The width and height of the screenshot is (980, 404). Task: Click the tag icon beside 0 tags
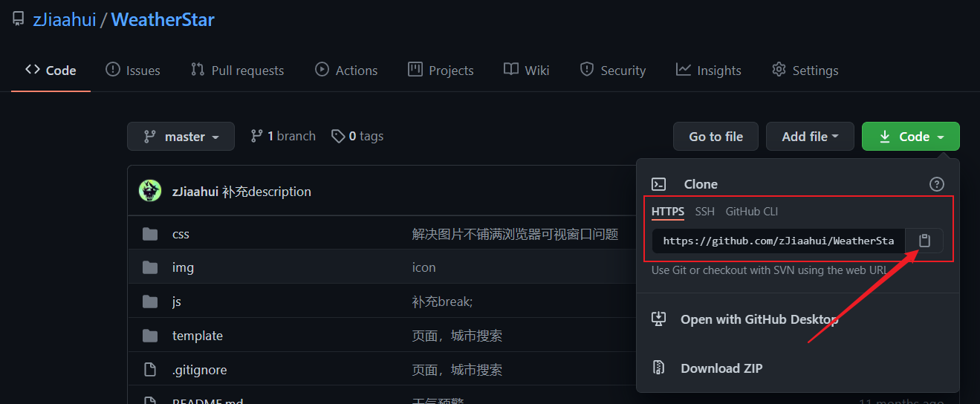(x=338, y=136)
